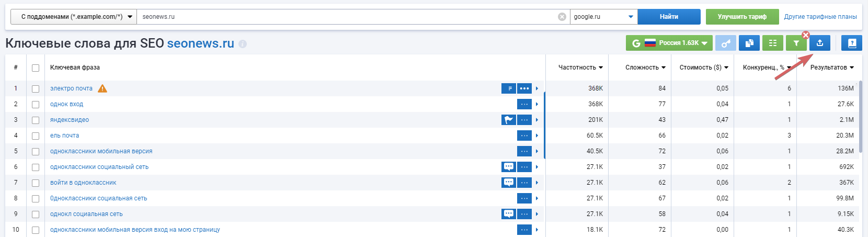Check the одноклассники социальный сеть row checkbox
868x237 pixels.
36,167
